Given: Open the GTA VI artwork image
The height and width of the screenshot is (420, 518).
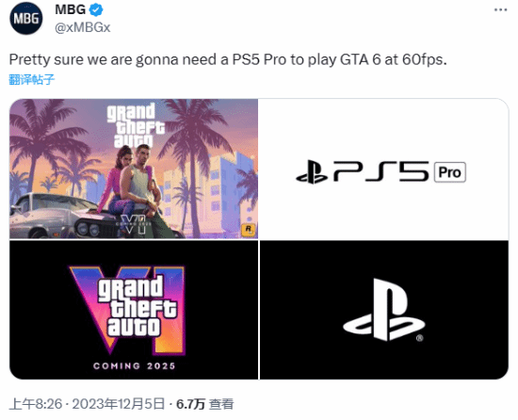Looking at the screenshot, I should pos(134,169).
